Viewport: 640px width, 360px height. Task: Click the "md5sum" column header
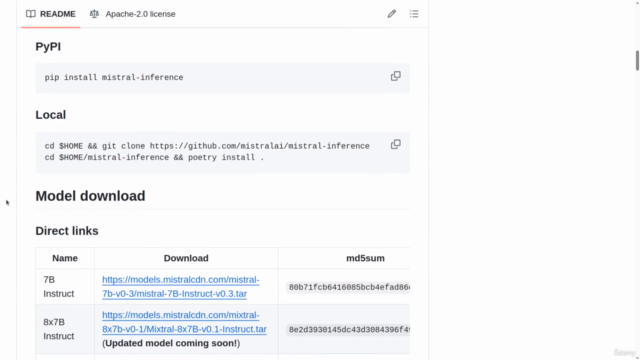[365, 258]
